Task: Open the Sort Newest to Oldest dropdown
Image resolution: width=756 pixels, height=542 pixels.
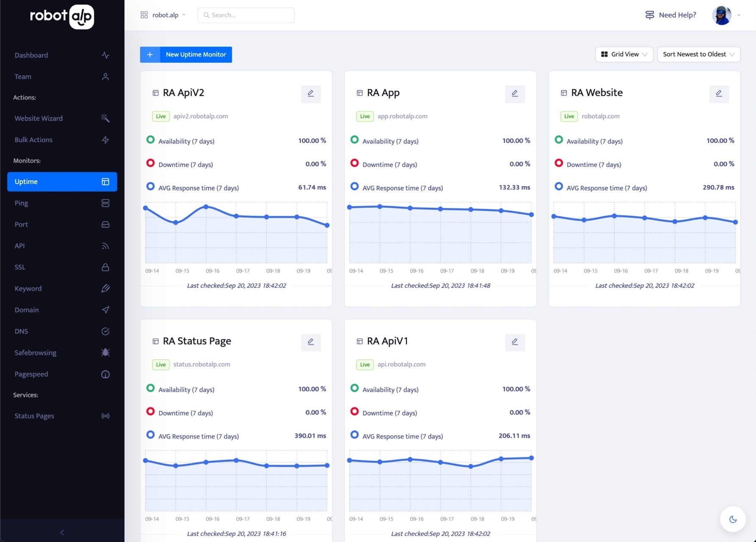Action: (698, 54)
